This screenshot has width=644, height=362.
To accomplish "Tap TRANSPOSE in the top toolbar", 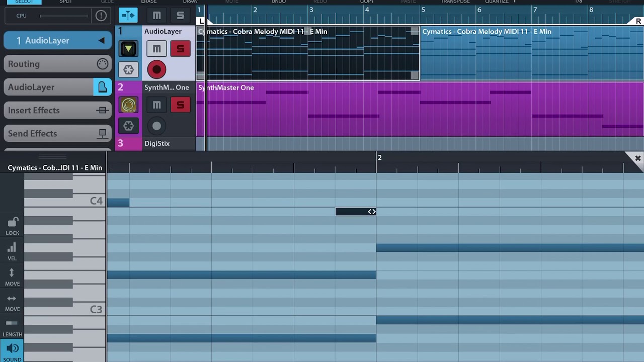I will [455, 2].
